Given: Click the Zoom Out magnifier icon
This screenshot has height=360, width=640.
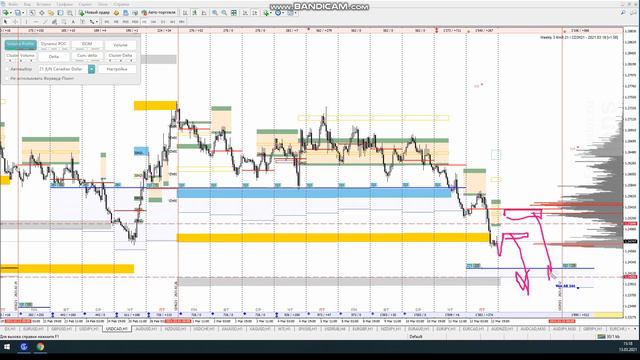Looking at the screenshot, I should pyautogui.click(x=224, y=13).
